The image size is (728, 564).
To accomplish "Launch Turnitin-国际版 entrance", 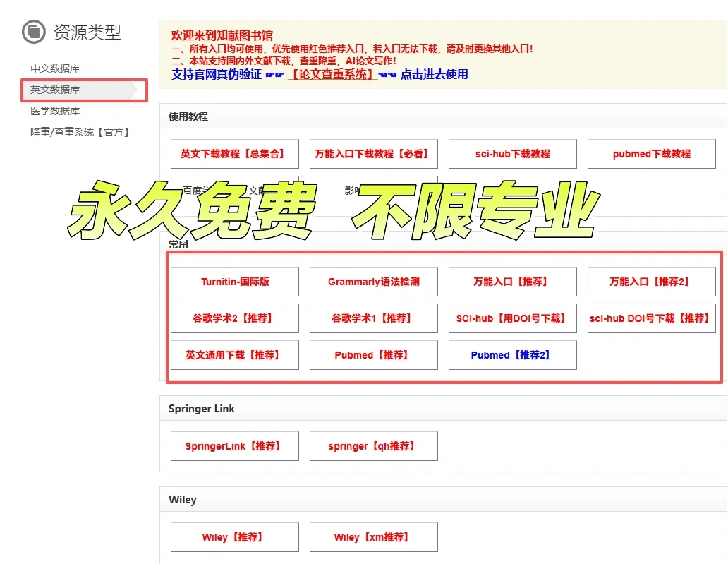I will 234,282.
